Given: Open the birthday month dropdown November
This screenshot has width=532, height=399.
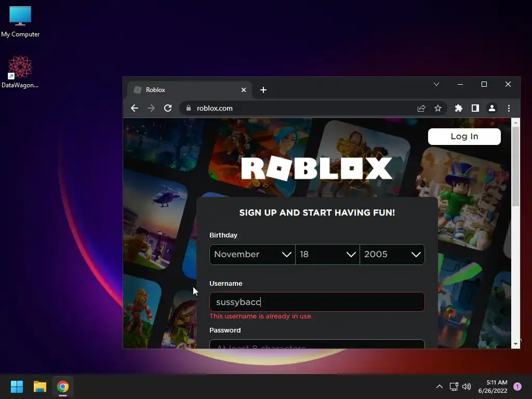Looking at the screenshot, I should 252,255.
